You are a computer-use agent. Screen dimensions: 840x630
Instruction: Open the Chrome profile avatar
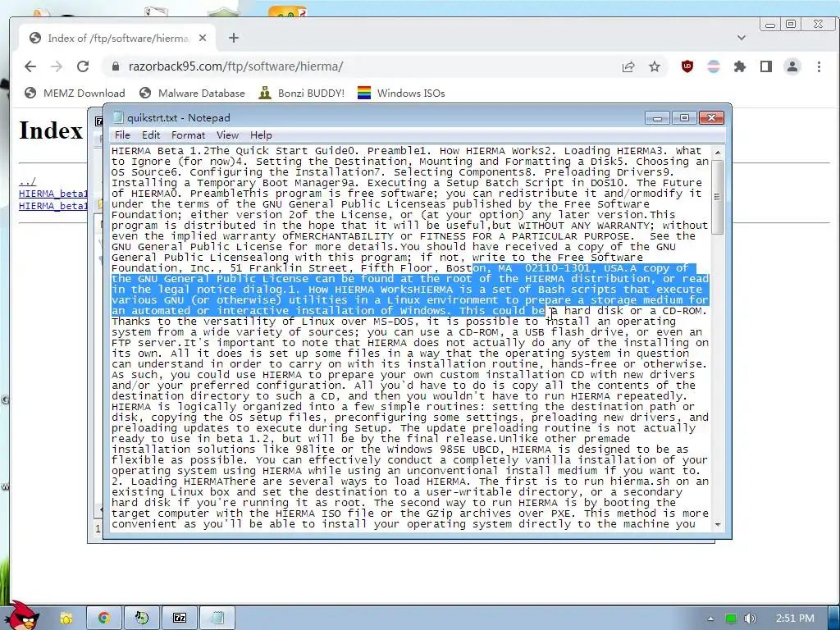[x=792, y=66]
